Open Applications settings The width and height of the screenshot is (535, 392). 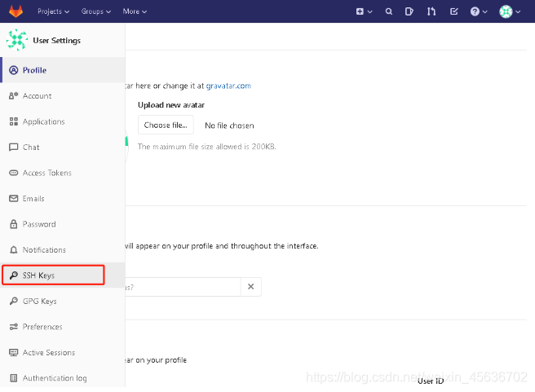coord(63,121)
